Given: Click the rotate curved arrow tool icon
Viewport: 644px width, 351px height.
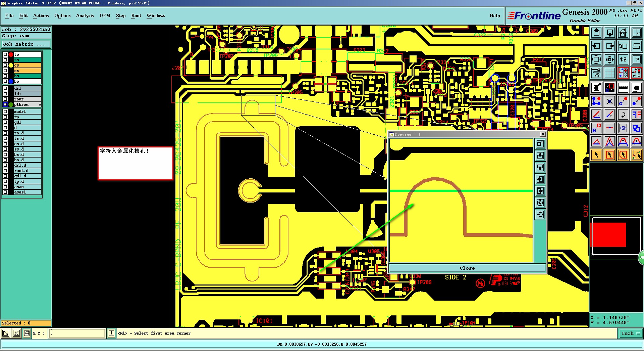Looking at the screenshot, I should pos(623,115).
